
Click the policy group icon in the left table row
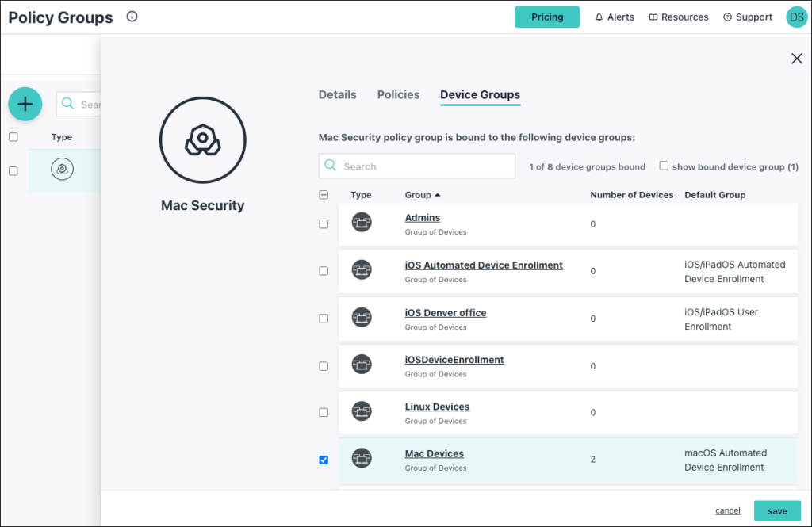[x=63, y=169]
